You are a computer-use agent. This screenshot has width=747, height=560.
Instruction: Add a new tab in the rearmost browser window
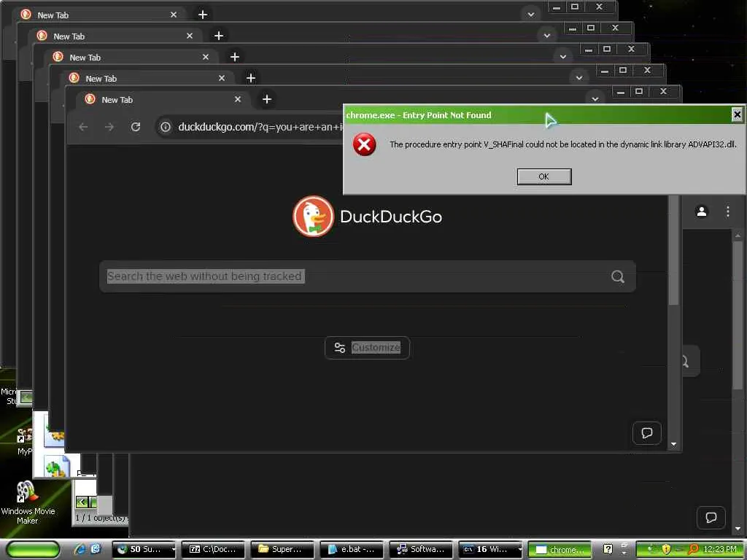203,15
